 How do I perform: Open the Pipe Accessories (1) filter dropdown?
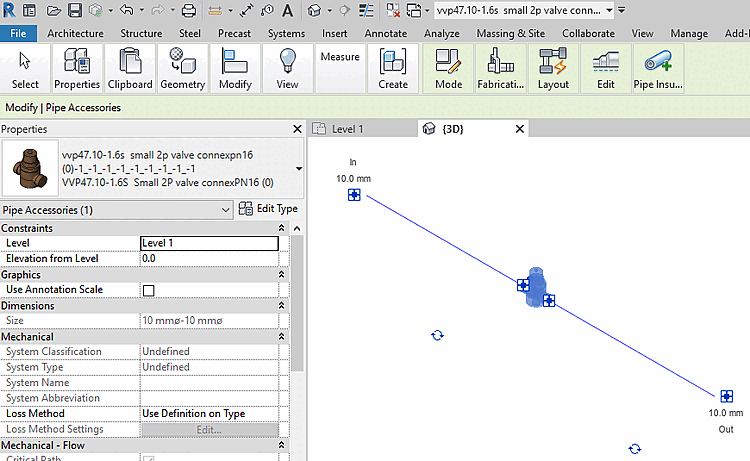[x=226, y=210]
